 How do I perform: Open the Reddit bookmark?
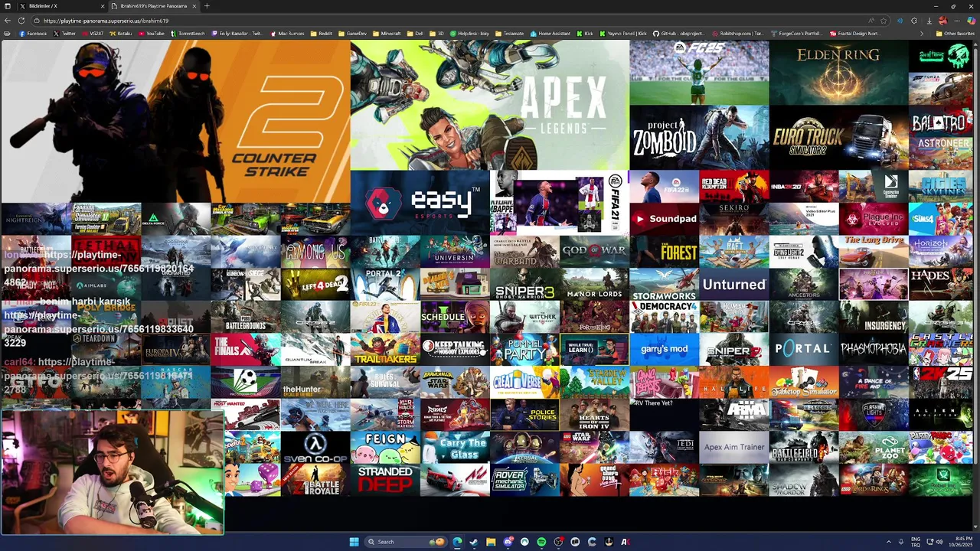(322, 34)
